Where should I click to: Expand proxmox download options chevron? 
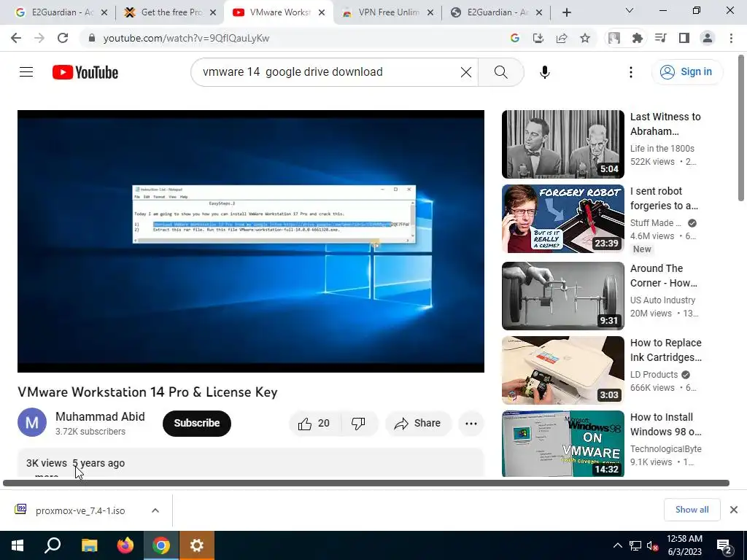[x=155, y=510]
